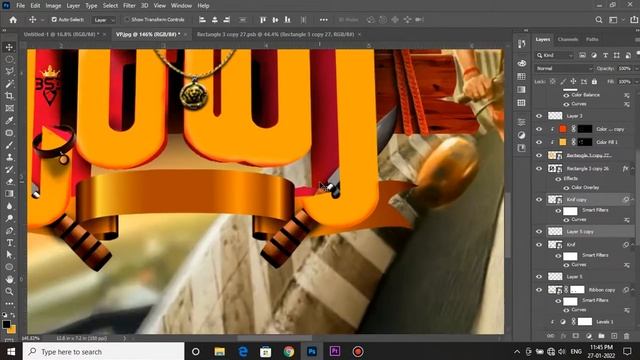Collapse Knif copy smart filters list
Viewport: 640px width, 360px height.
click(x=633, y=200)
